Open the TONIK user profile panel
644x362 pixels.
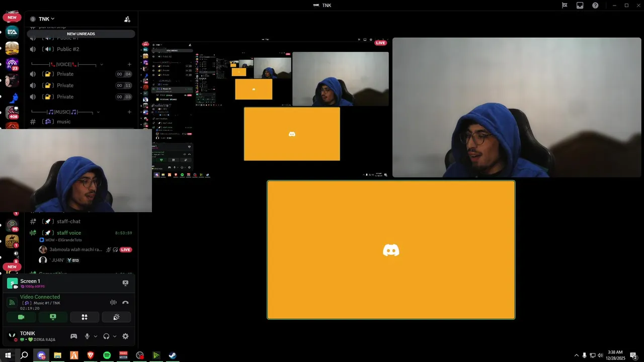tap(33, 336)
